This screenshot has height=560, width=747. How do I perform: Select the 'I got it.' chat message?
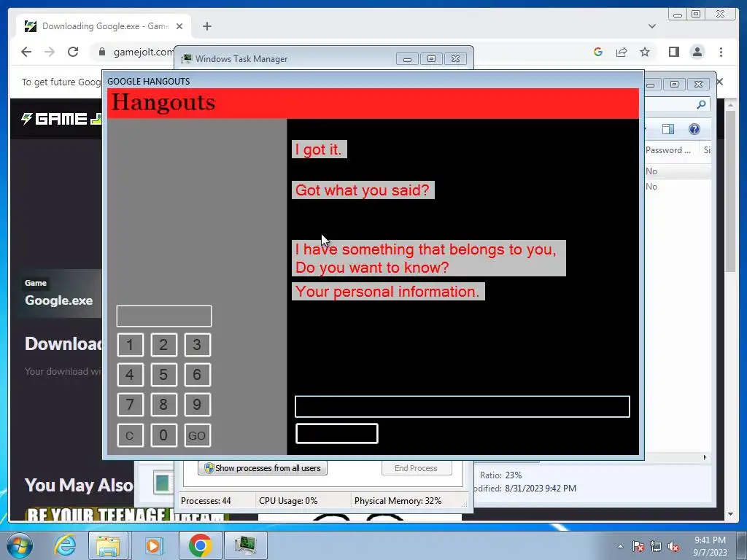click(x=320, y=149)
